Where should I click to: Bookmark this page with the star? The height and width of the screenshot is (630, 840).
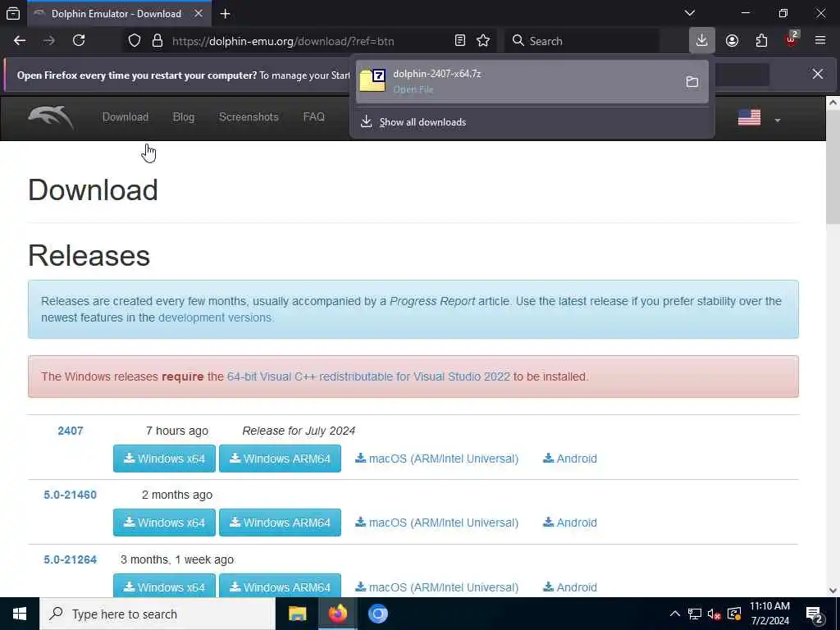point(483,41)
